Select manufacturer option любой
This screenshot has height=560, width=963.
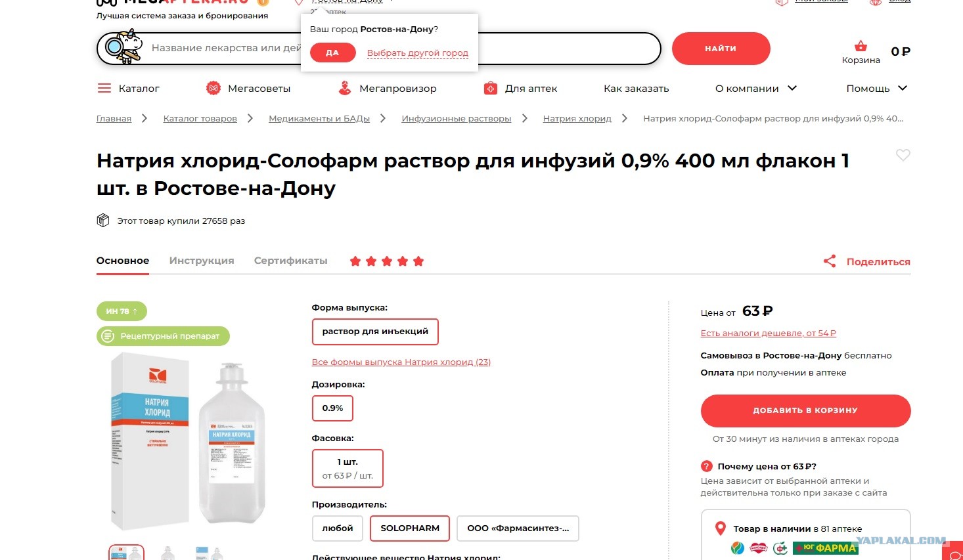pyautogui.click(x=338, y=528)
